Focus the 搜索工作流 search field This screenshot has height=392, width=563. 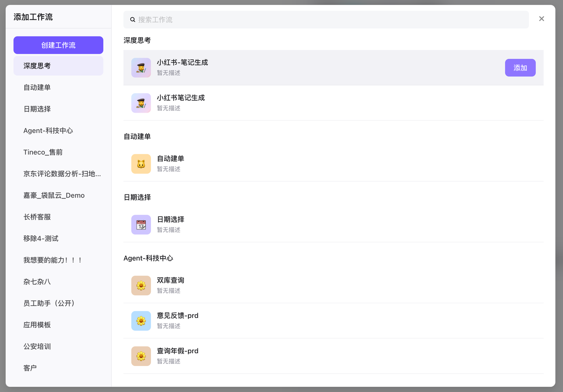(x=330, y=20)
